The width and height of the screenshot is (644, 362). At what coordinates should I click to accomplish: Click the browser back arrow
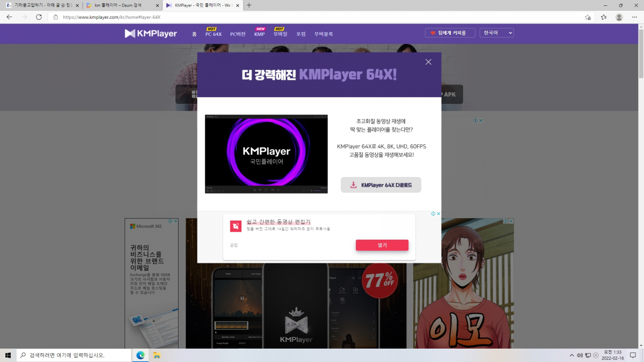pos(9,17)
